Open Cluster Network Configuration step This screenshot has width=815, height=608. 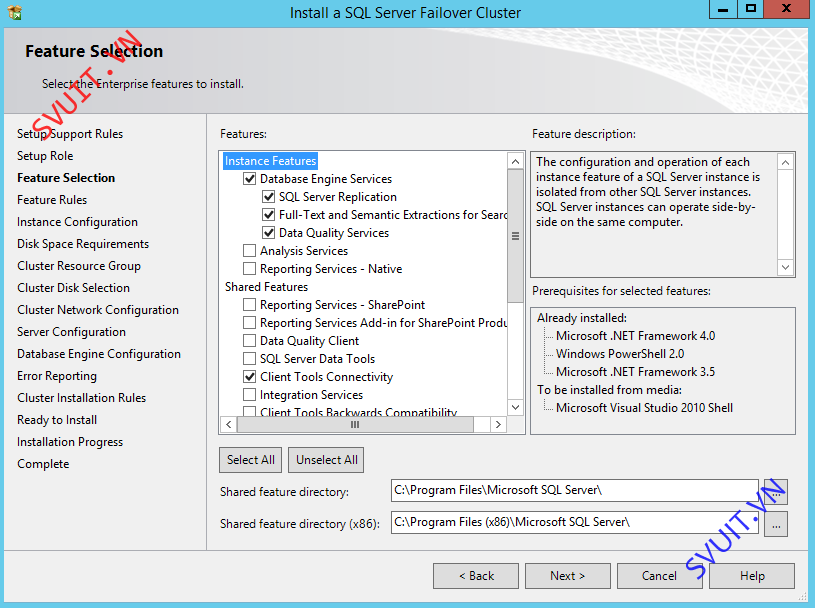(98, 310)
